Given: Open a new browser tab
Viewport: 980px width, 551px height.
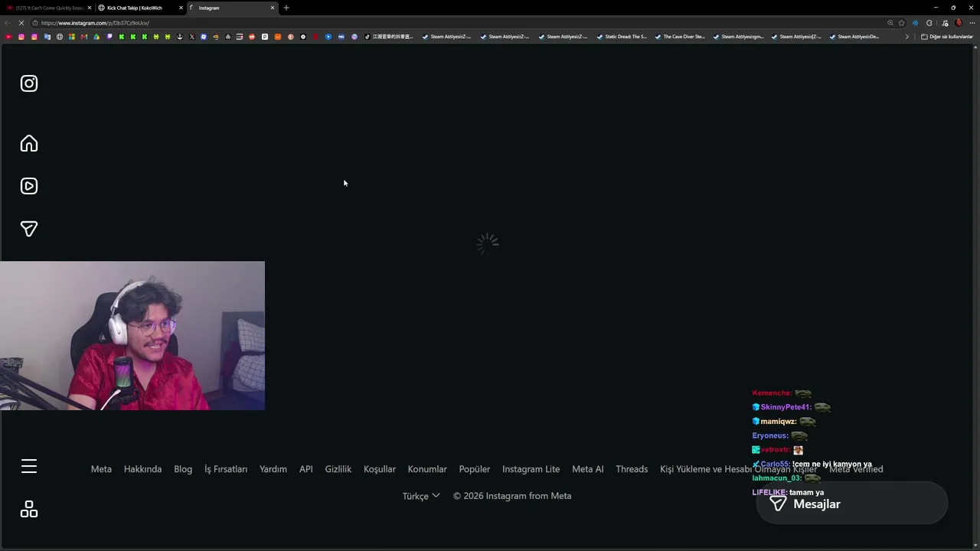Looking at the screenshot, I should click(x=286, y=8).
